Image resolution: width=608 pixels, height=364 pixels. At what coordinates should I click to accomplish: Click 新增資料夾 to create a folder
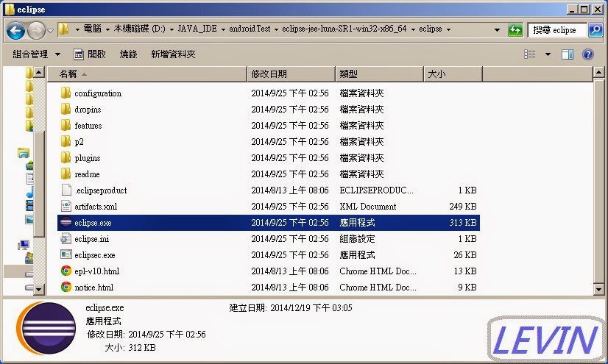pos(173,54)
